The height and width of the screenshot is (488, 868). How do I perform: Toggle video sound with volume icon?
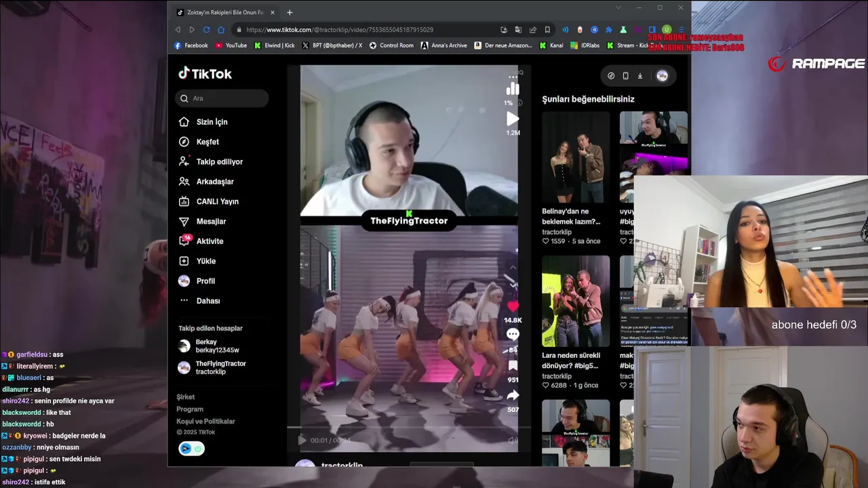point(513,441)
